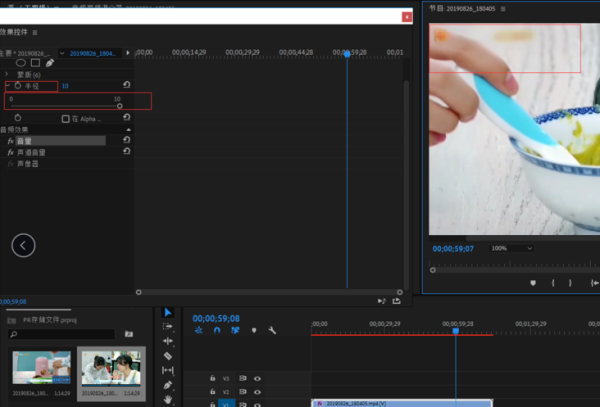Open timeline wrench settings

tap(272, 330)
